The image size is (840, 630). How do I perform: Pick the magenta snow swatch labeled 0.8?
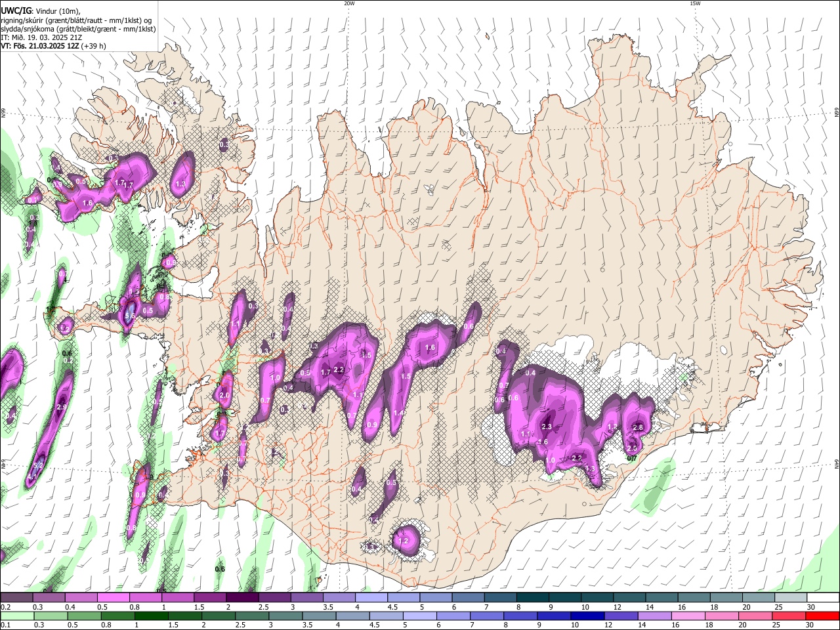click(x=146, y=598)
